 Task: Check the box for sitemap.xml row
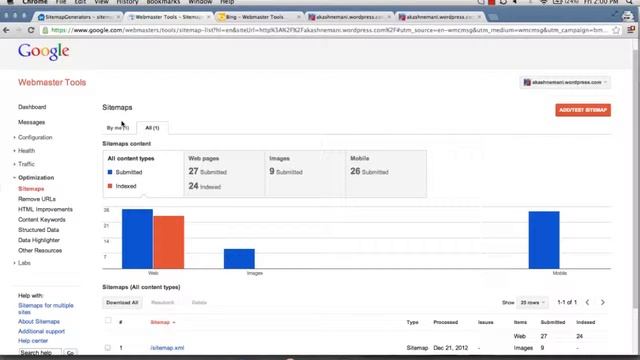pyautogui.click(x=108, y=348)
